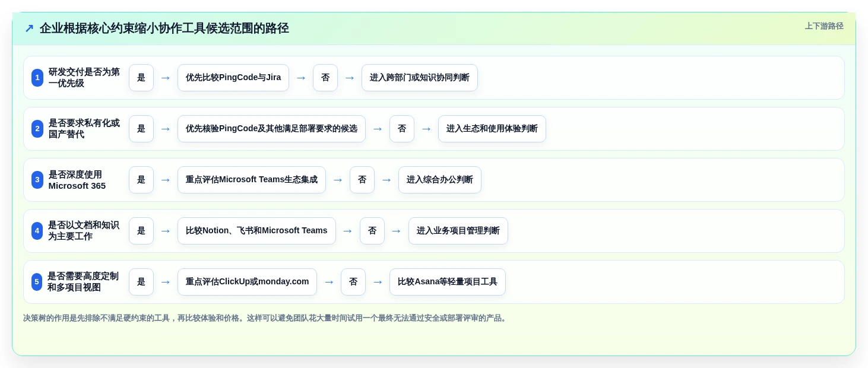The height and width of the screenshot is (368, 868).
Task: Choose 是 in the 私有化或国产替代 row
Action: pos(141,129)
